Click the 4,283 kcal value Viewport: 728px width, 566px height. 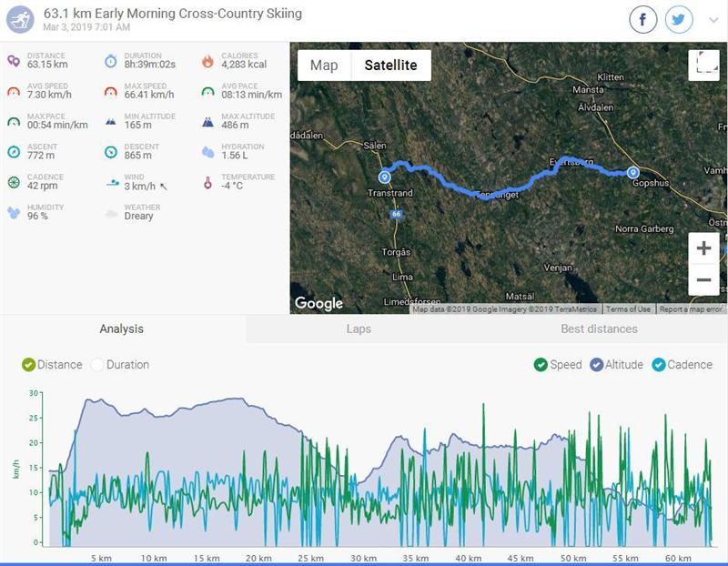click(x=244, y=65)
